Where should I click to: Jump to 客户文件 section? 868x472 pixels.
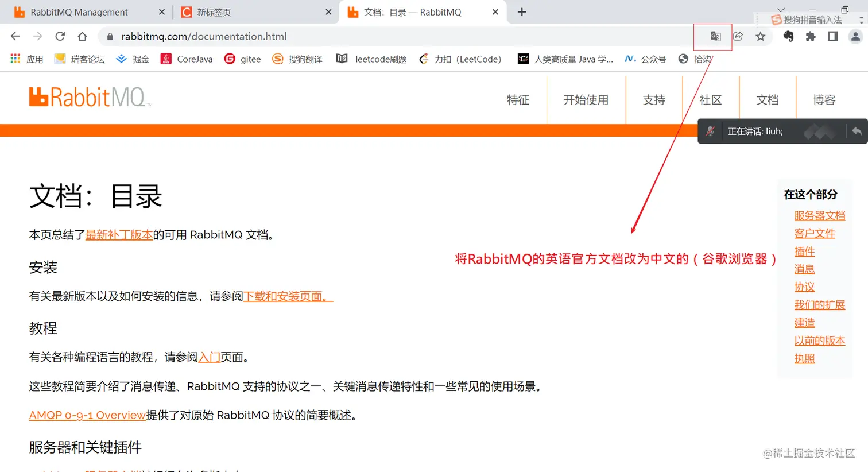815,234
